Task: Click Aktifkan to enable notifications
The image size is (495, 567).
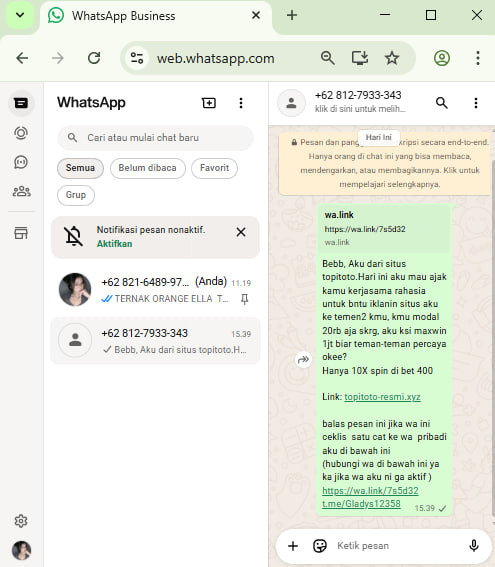Action: pyautogui.click(x=114, y=244)
